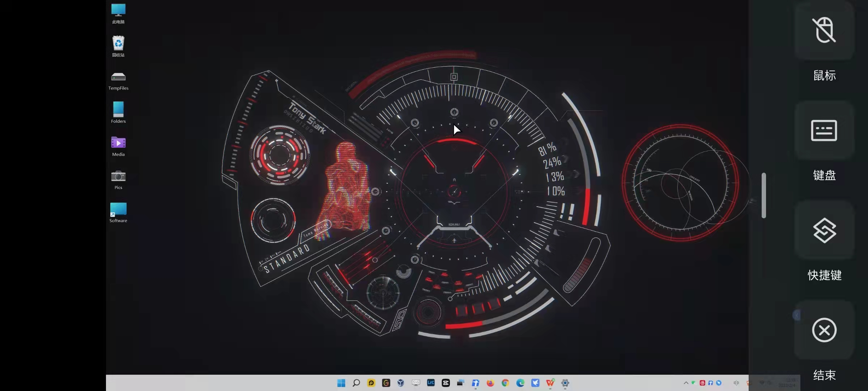This screenshot has height=391, width=868.
Task: Select the Media folder icon
Action: pos(118,146)
